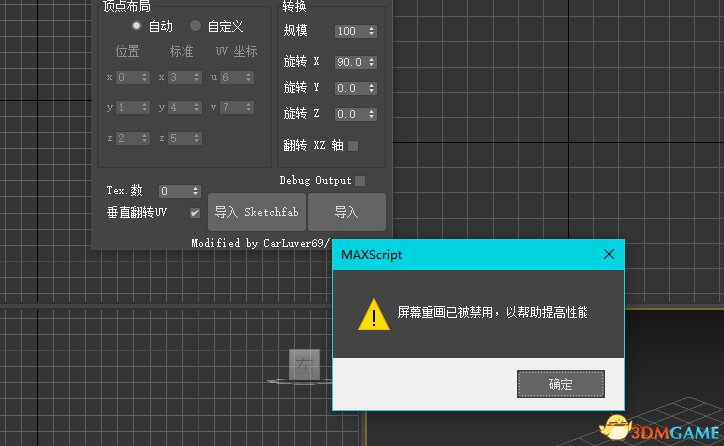Click the Tex 数 spinner arrows

(x=196, y=191)
